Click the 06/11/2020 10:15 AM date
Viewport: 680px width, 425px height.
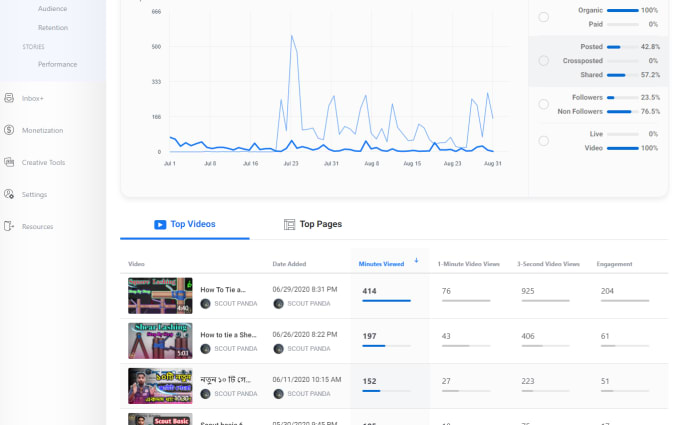[x=307, y=379]
